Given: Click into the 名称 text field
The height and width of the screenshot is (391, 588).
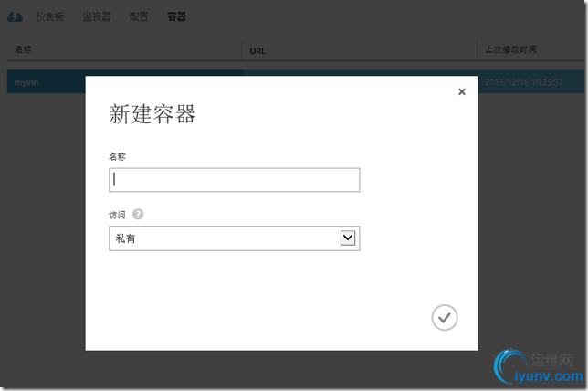Looking at the screenshot, I should (x=235, y=180).
